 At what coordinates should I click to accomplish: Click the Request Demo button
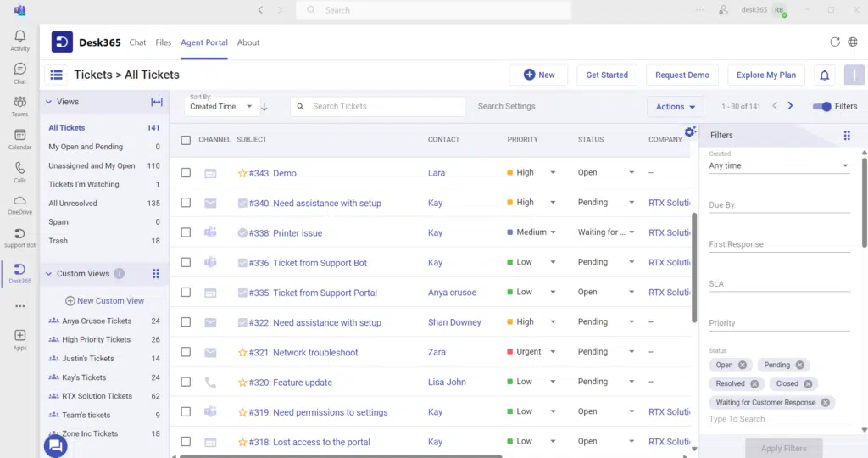(682, 75)
